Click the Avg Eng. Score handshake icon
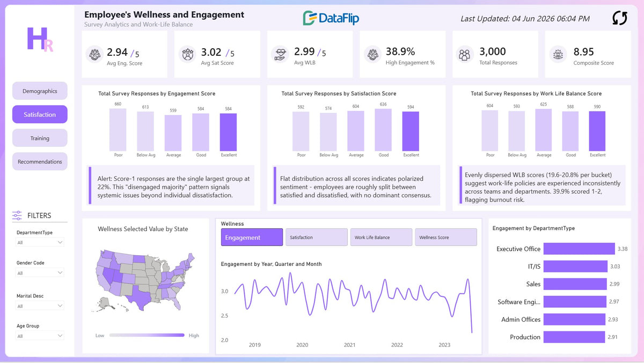Viewport: 644px width, 363px height. coord(95,55)
